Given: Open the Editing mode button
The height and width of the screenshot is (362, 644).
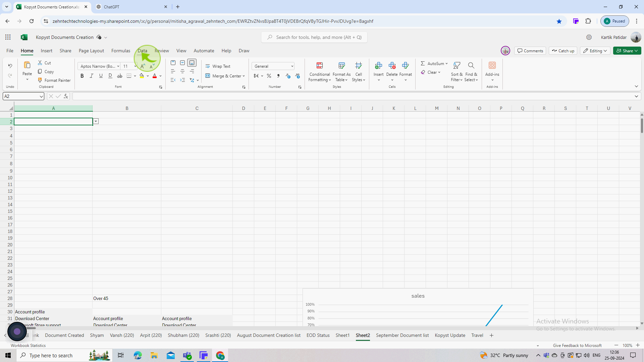Looking at the screenshot, I should pyautogui.click(x=595, y=51).
